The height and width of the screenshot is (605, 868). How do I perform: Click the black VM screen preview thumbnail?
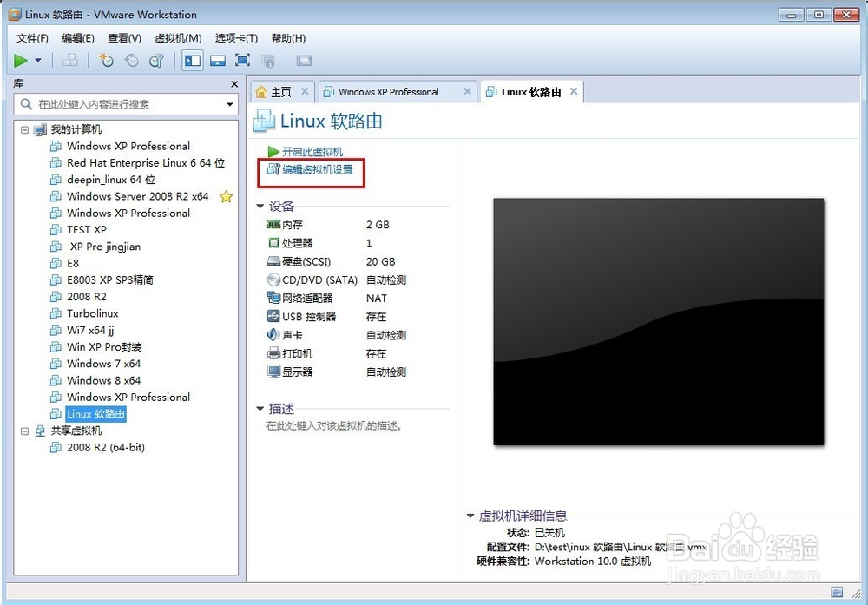[658, 322]
